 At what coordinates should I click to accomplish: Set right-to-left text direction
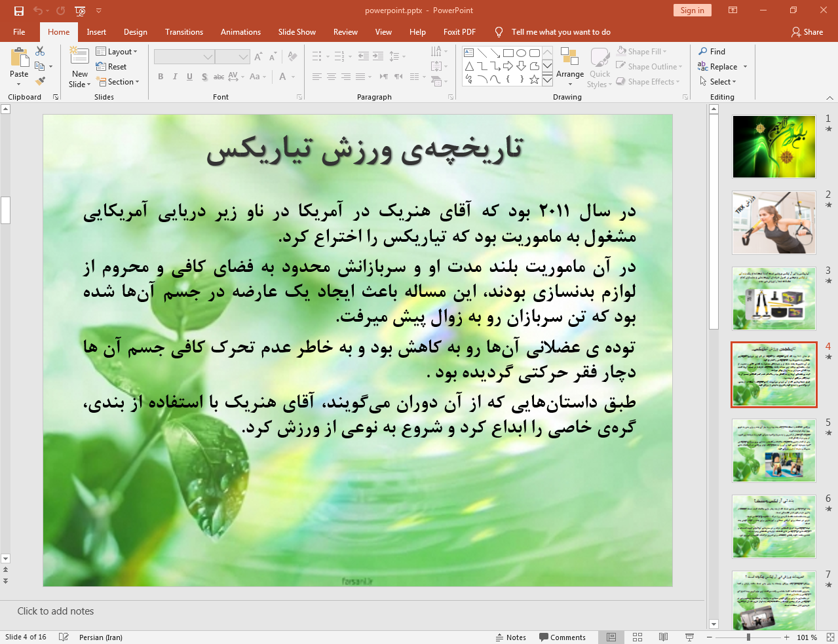point(398,77)
